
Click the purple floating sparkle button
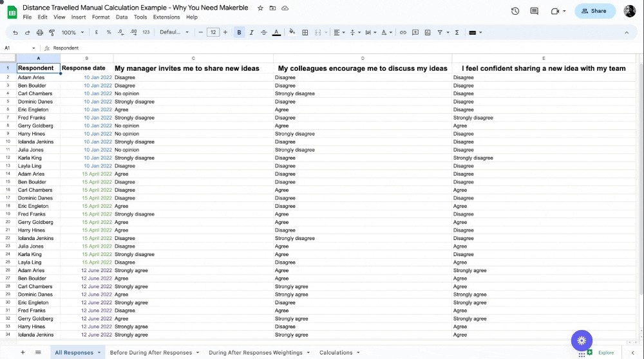[582, 340]
